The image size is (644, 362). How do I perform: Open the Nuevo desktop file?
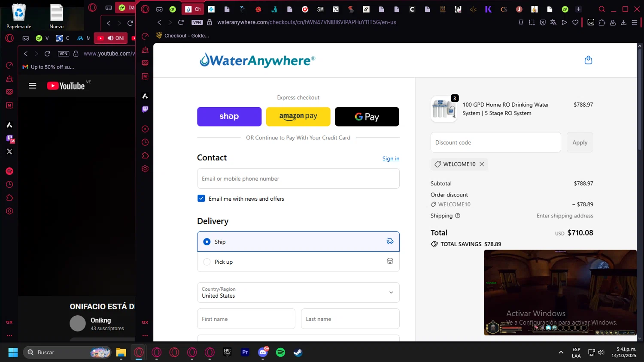click(x=57, y=16)
